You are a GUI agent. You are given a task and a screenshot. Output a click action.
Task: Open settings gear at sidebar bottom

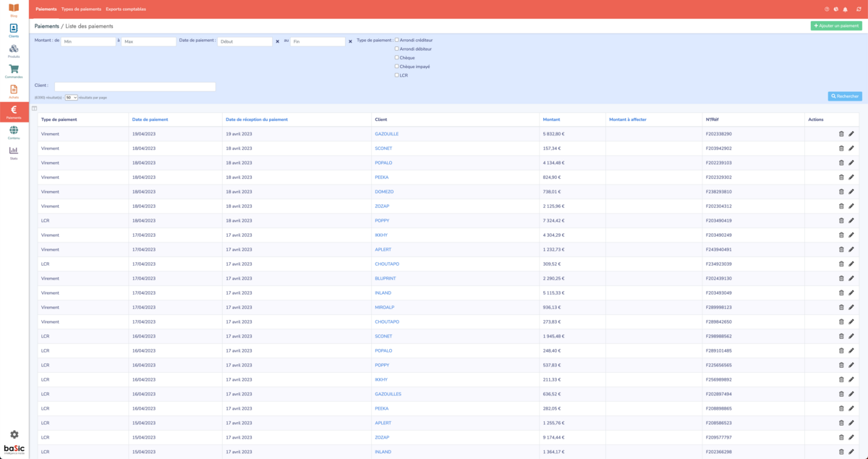(14, 434)
